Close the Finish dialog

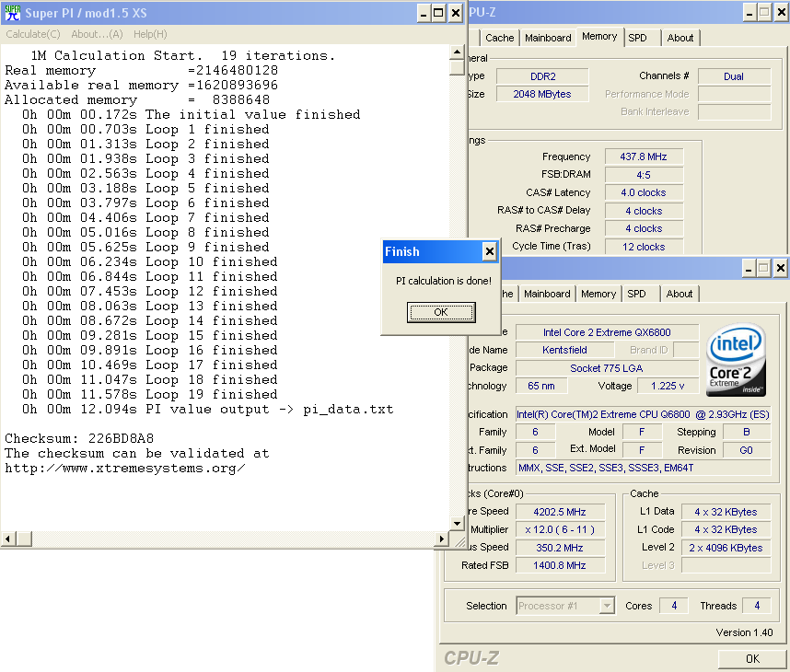[x=489, y=251]
